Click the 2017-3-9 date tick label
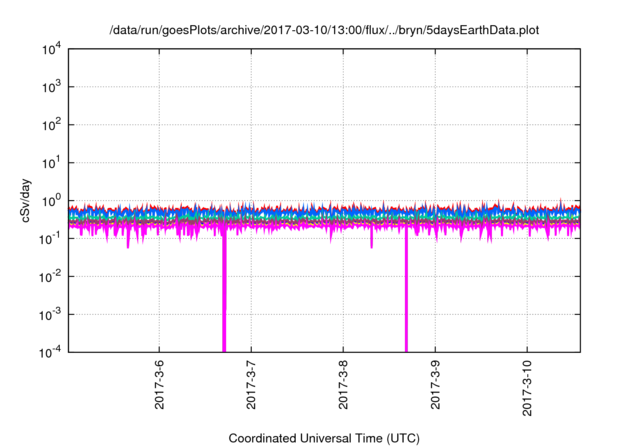 [x=436, y=384]
